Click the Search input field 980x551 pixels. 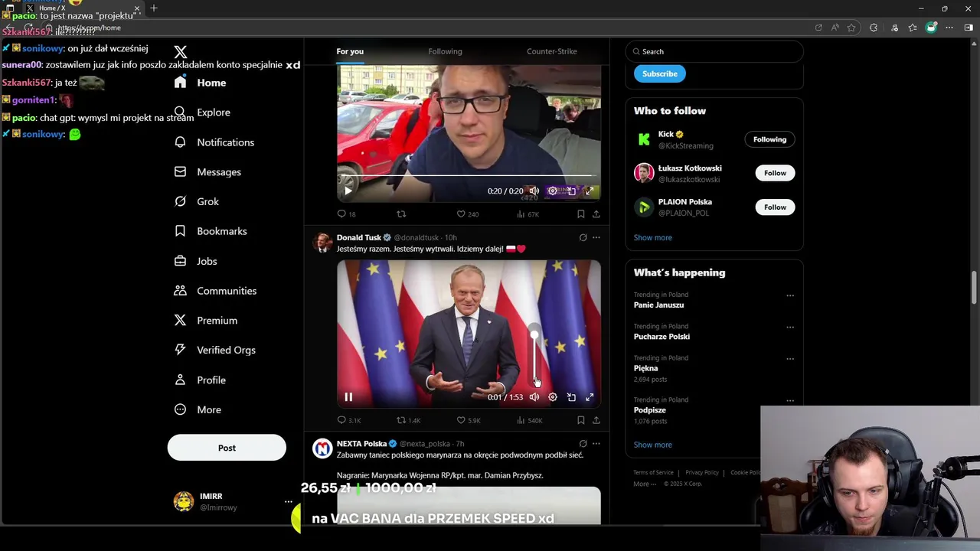pos(714,51)
